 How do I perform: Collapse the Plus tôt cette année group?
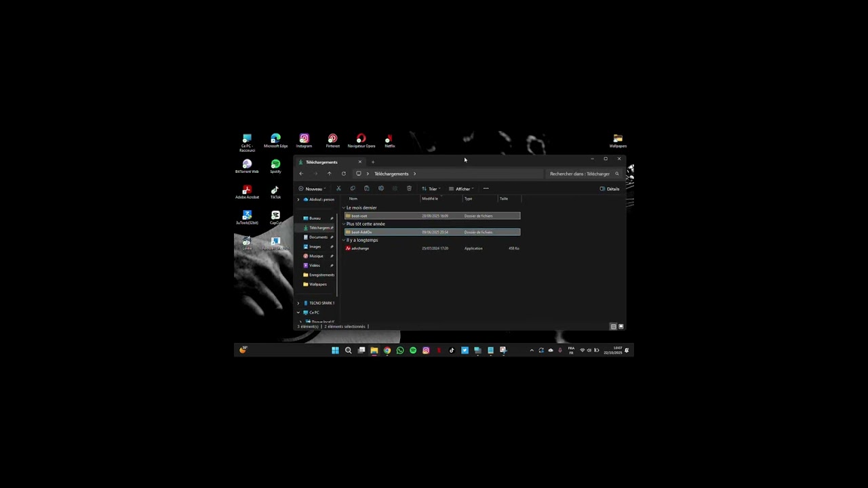(x=344, y=224)
